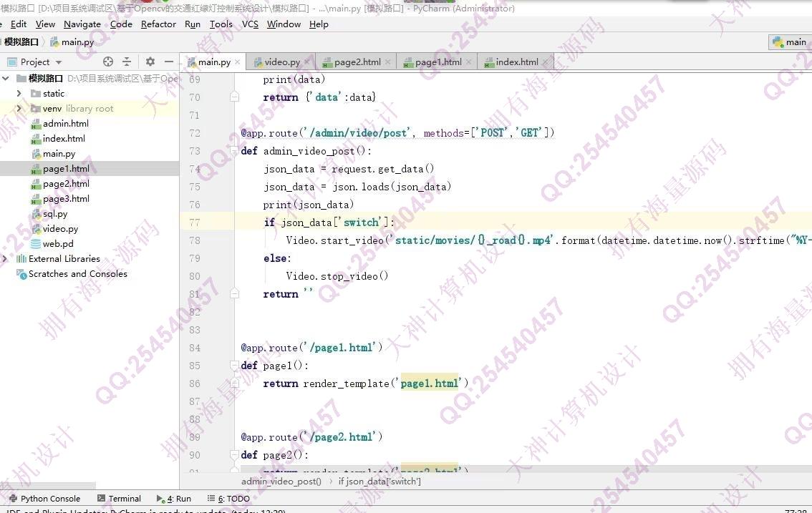Click the def admin_video_post() line
The width and height of the screenshot is (812, 513).
[x=306, y=151]
